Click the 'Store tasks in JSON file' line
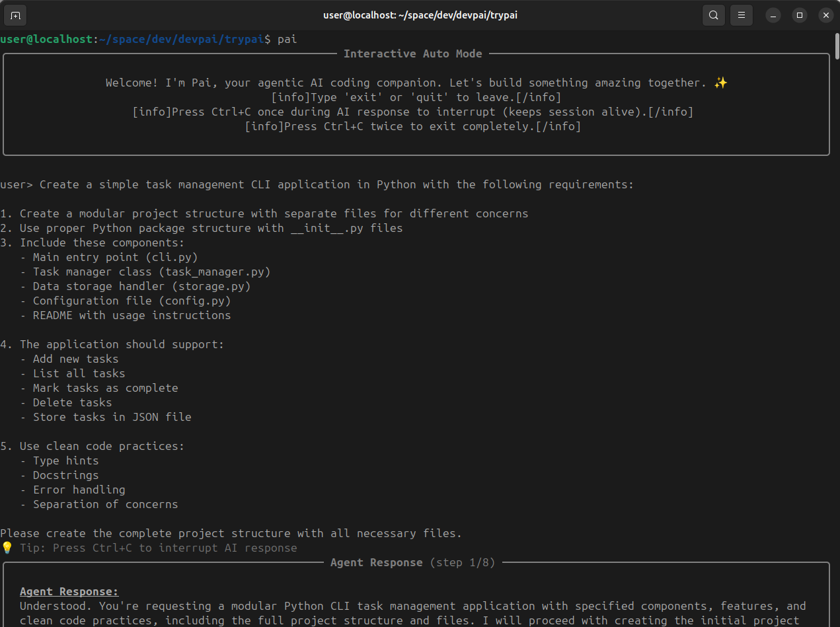The image size is (840, 627). [x=112, y=417]
